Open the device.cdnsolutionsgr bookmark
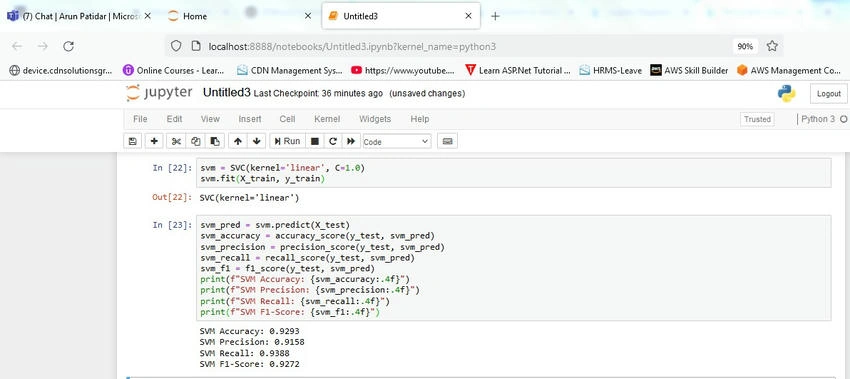Screen dimensions: 850x379 pos(61,70)
